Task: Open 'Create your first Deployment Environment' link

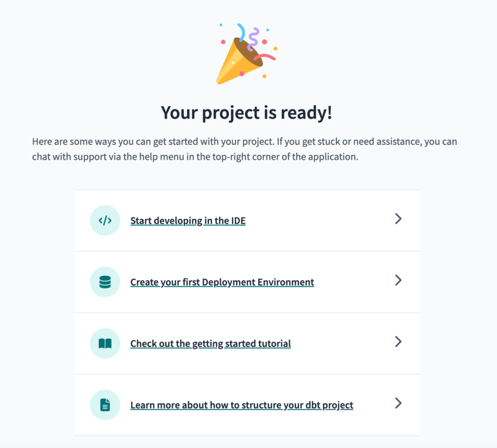Action: pyautogui.click(x=222, y=282)
